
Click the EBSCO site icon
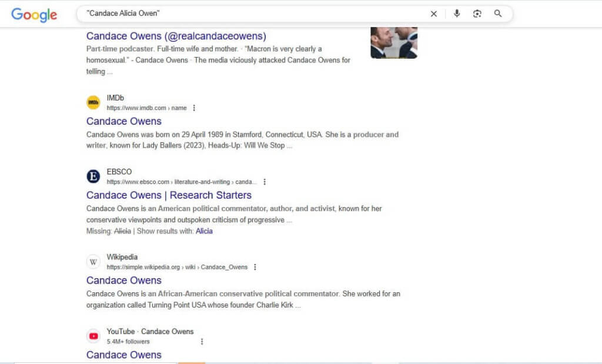tap(93, 176)
